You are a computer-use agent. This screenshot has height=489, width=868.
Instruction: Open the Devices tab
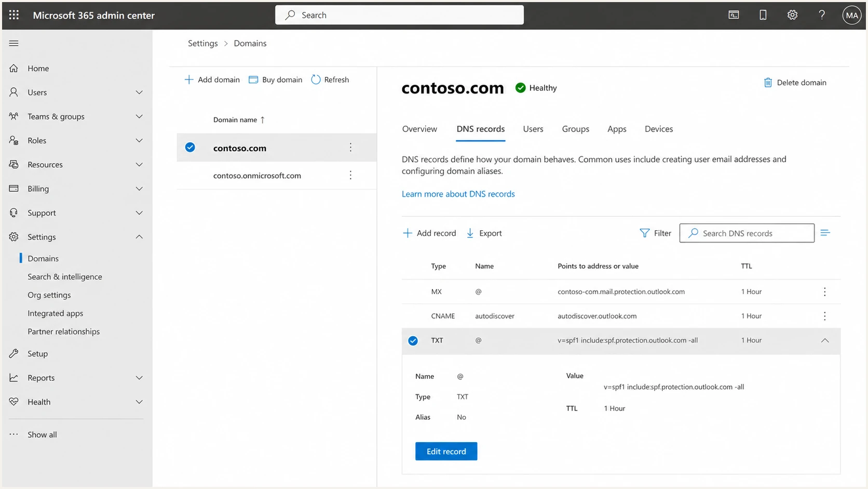659,129
